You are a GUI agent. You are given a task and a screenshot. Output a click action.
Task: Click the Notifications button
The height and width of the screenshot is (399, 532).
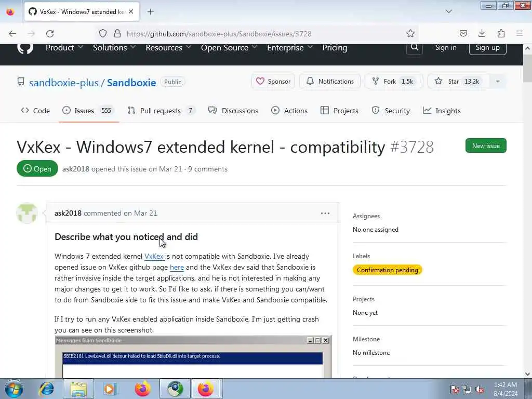(x=330, y=82)
